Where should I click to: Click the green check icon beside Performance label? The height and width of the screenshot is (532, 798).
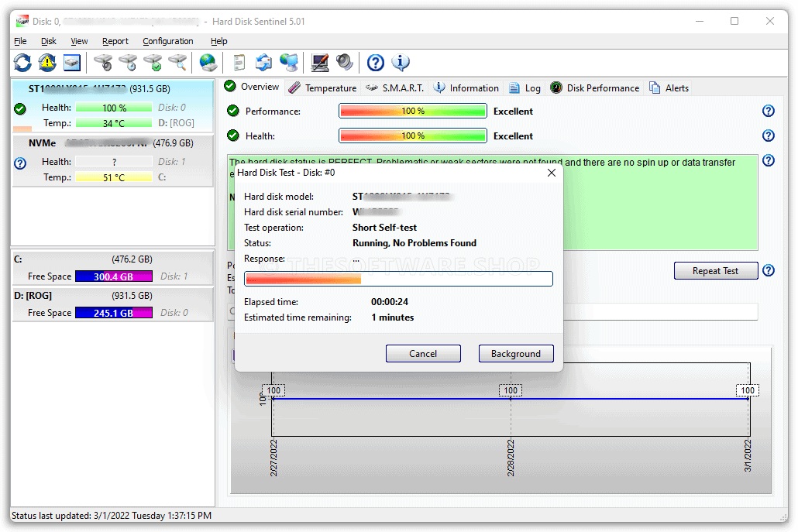pos(233,111)
